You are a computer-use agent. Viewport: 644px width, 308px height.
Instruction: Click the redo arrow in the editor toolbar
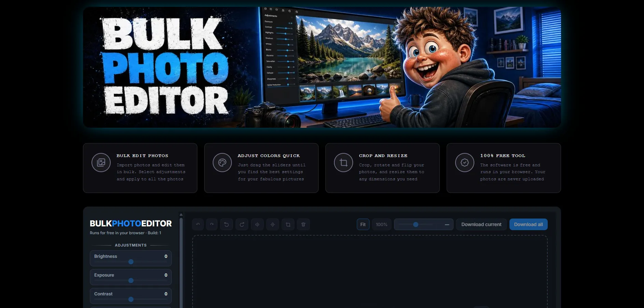pos(212,224)
